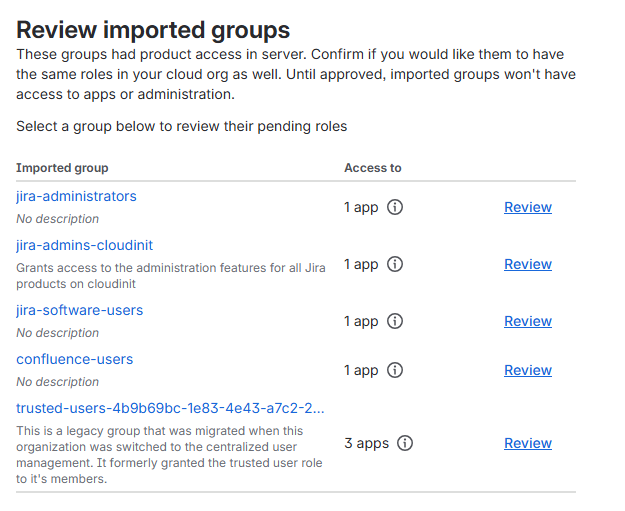Click Review in the confluence-users row
Viewport: 625px width, 511px height.
(x=528, y=370)
